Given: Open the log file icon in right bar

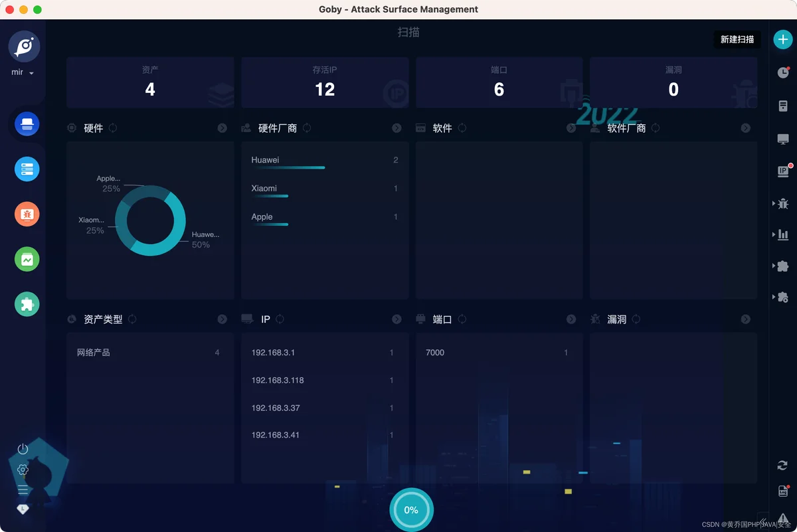Looking at the screenshot, I should 783,491.
